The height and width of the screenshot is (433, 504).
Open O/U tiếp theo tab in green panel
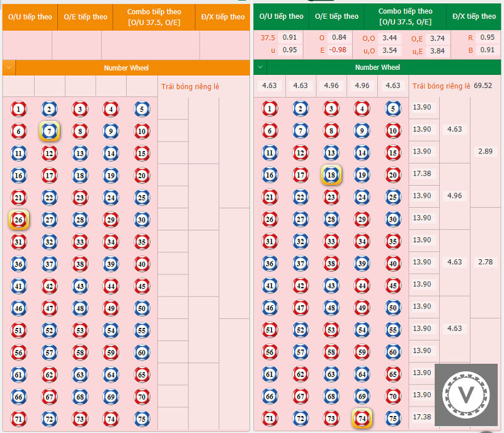click(x=281, y=16)
